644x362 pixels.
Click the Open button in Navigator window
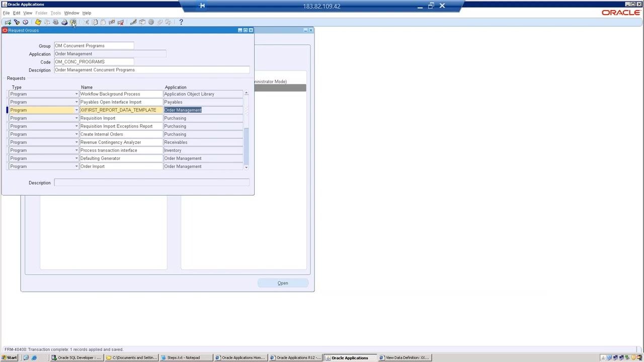283,283
